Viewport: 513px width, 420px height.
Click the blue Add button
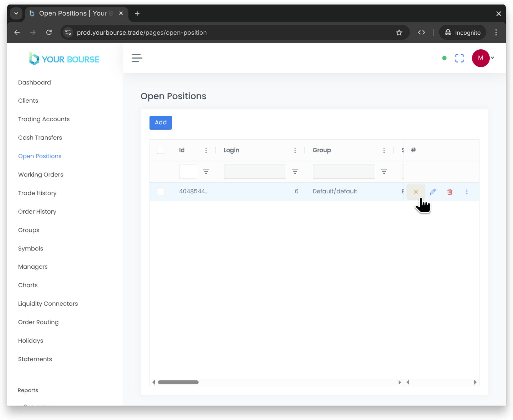[160, 122]
